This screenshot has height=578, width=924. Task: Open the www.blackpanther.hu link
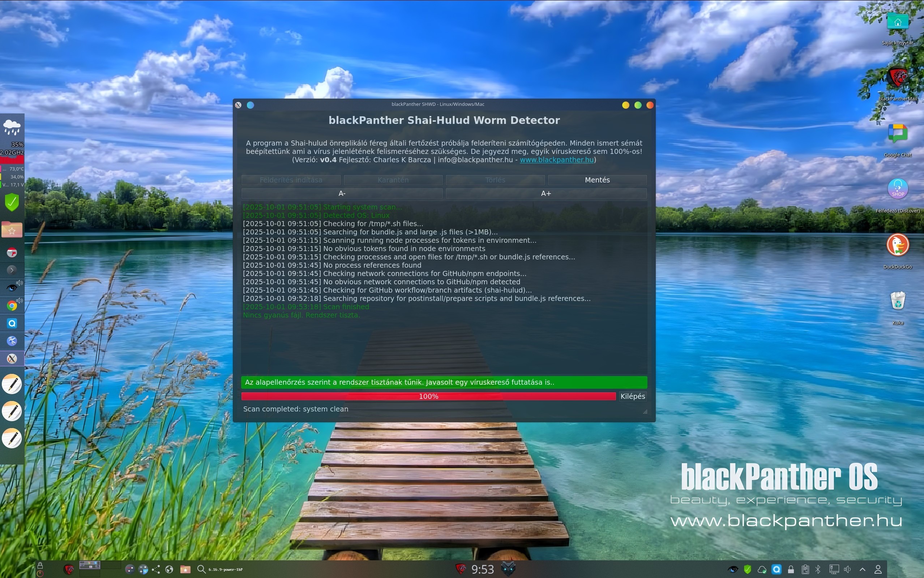pos(556,160)
